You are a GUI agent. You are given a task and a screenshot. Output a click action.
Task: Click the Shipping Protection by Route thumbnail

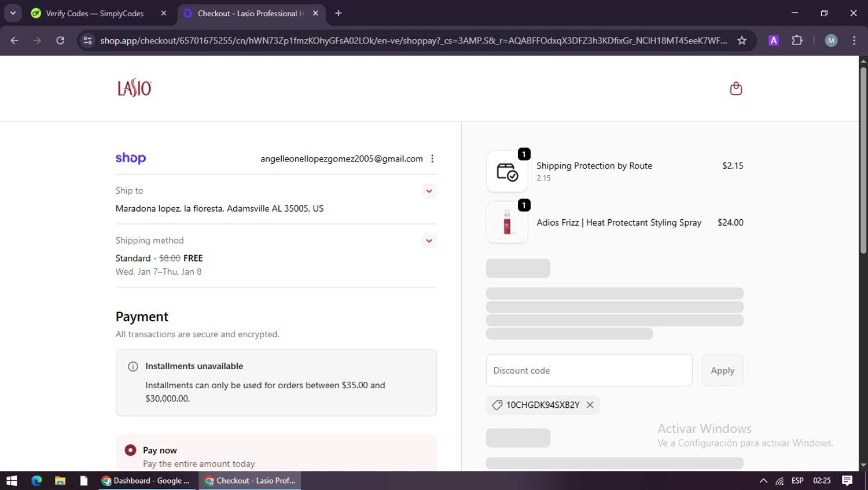[x=507, y=171]
